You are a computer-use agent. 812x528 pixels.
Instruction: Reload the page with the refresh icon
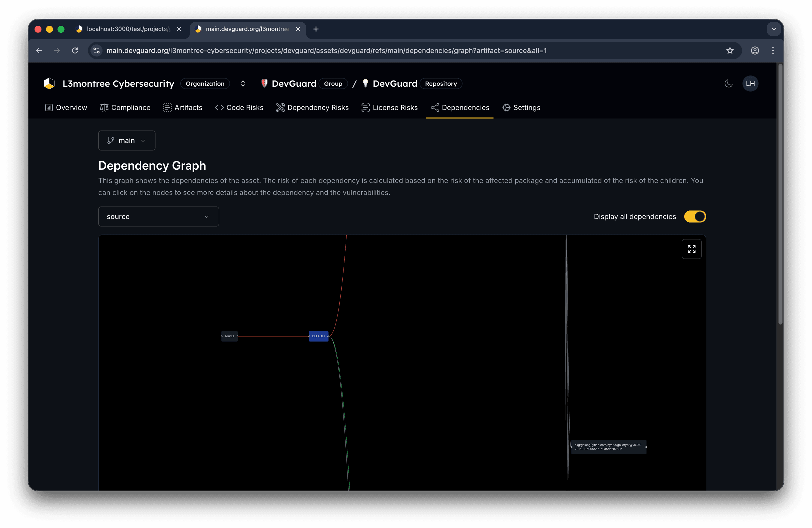pyautogui.click(x=75, y=50)
